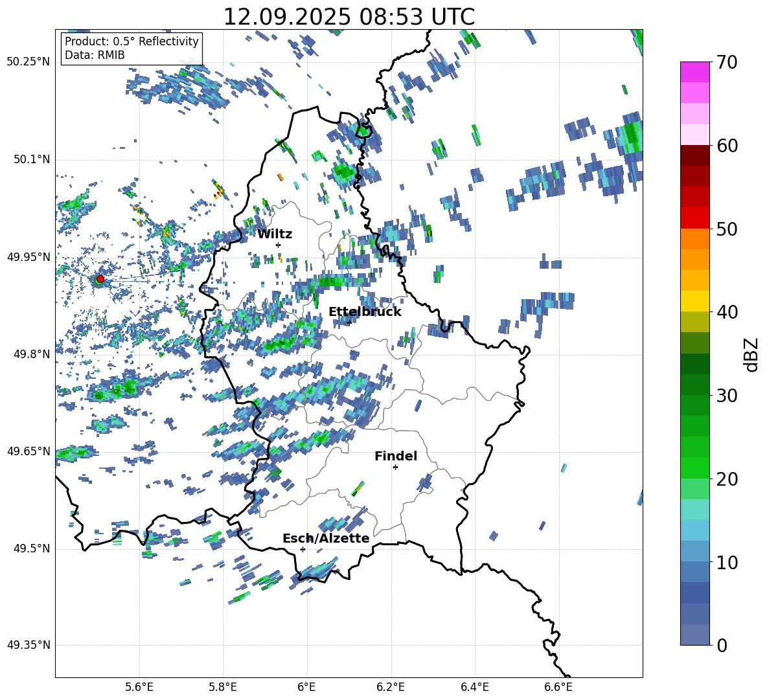Click the 'Product: 0.5° Reflectivity' legend text
Viewport: 767px width, 700px height.
coord(132,41)
